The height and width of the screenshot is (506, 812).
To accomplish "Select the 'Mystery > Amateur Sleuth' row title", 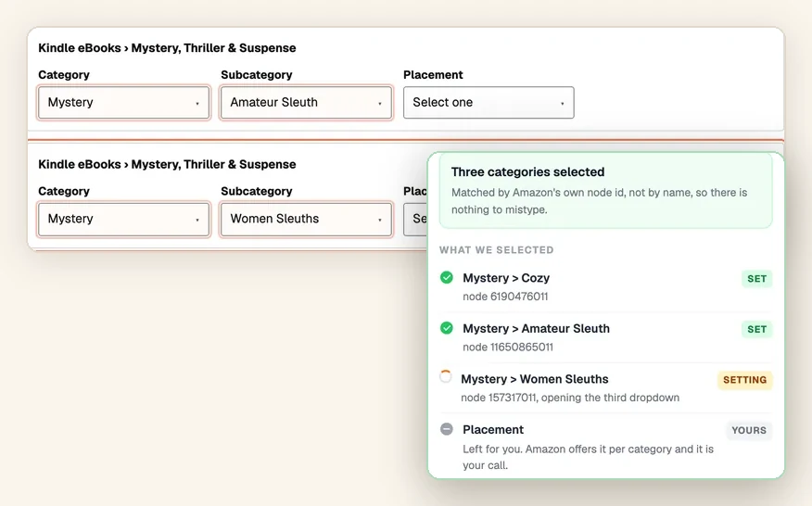I will click(x=536, y=328).
